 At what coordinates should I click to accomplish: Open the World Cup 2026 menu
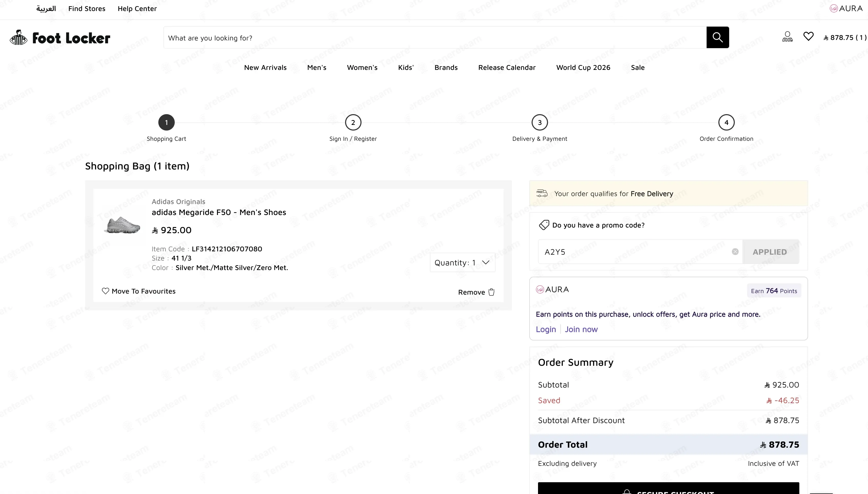(583, 68)
